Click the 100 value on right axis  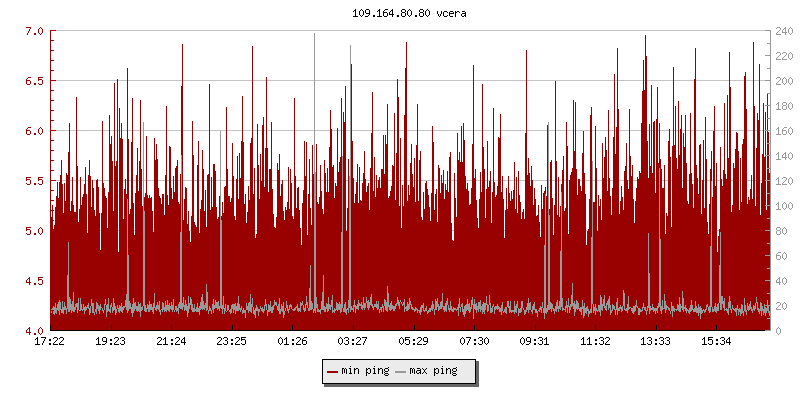784,206
